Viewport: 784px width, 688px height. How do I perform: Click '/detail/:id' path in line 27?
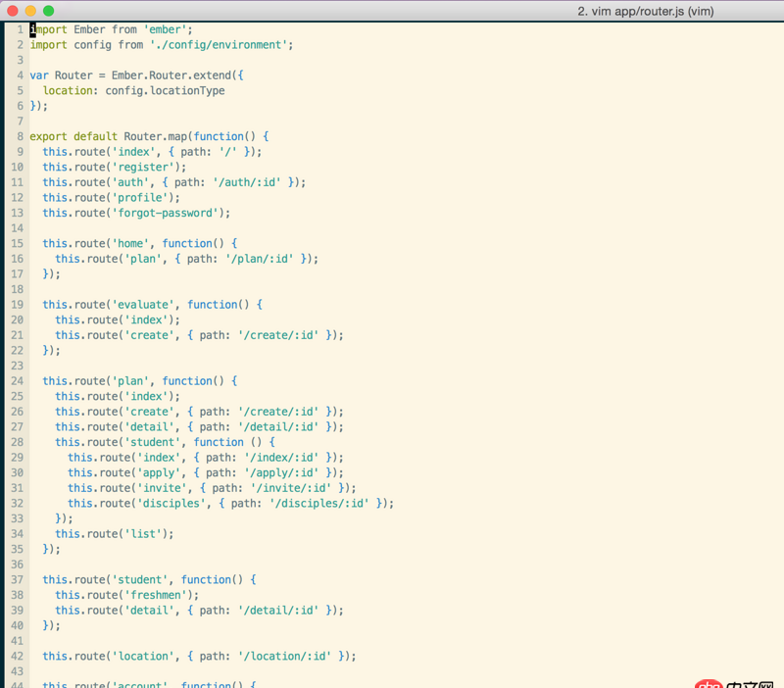(278, 427)
